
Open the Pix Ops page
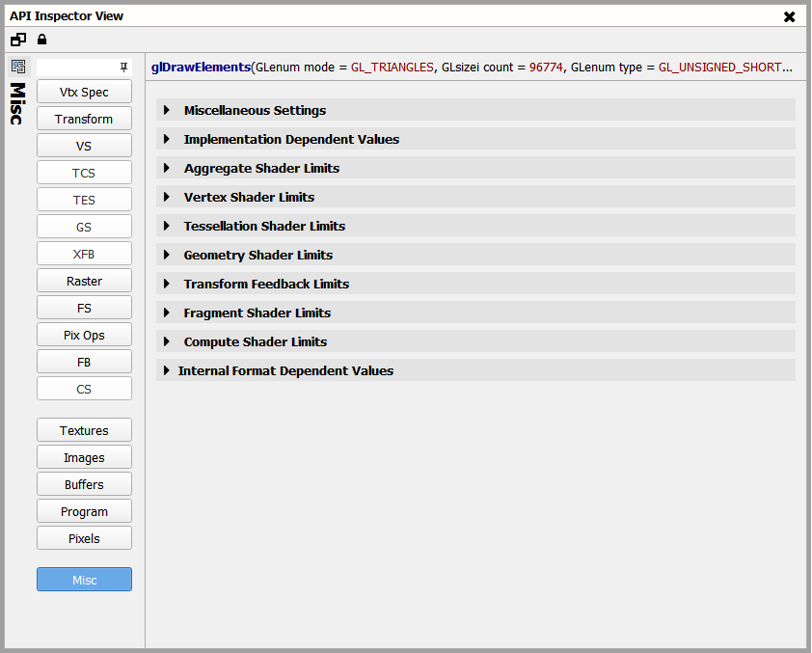(x=84, y=335)
